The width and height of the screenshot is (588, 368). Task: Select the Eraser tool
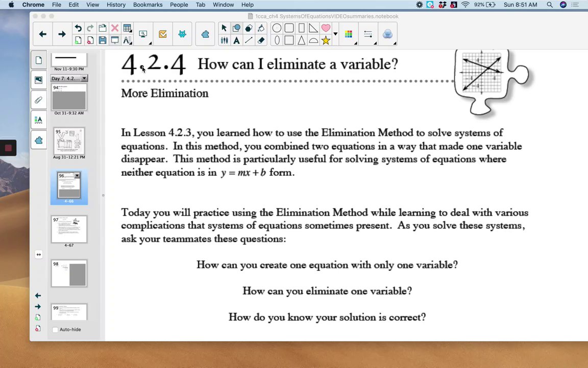tap(261, 40)
